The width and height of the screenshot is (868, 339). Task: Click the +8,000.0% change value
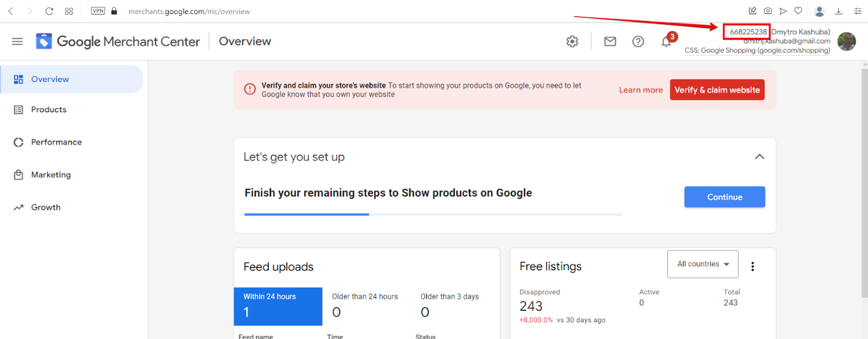coord(536,320)
